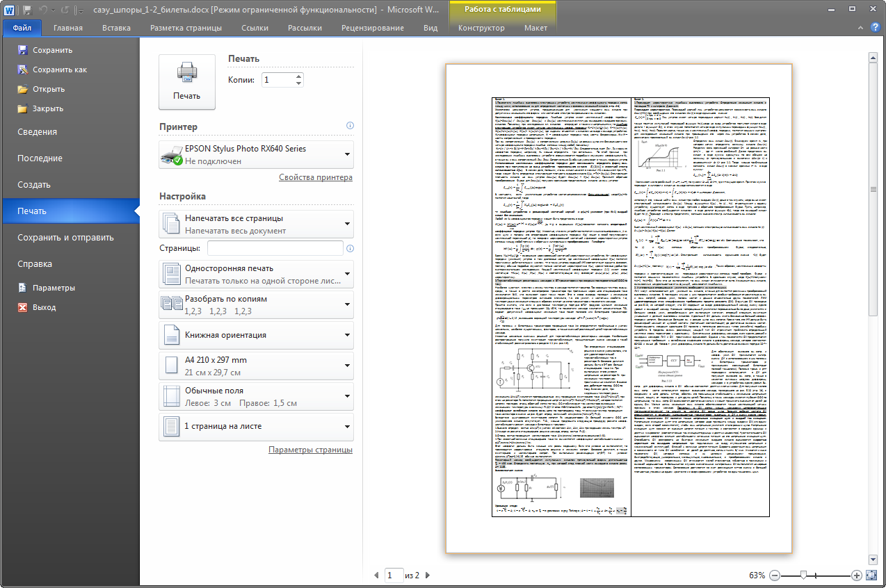Switch to the Главная tab

pos(67,28)
